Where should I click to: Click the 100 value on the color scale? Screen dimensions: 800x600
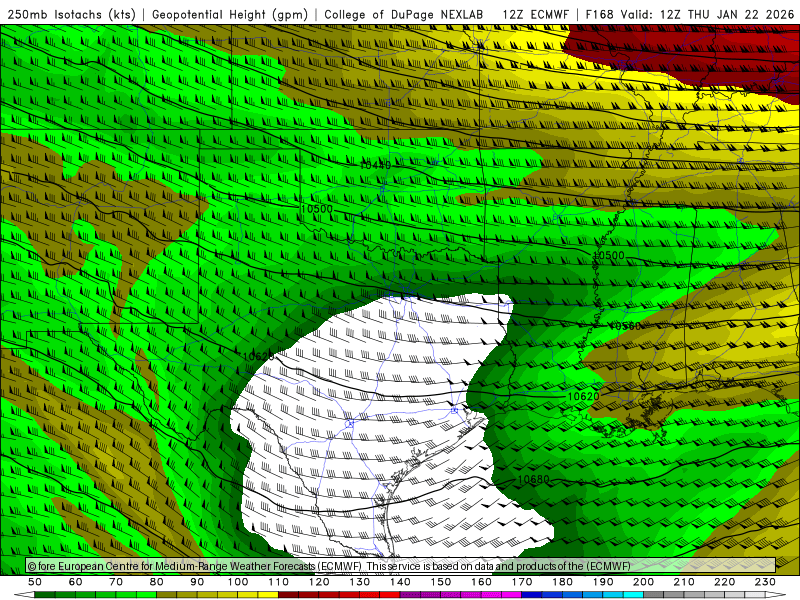tap(238, 582)
